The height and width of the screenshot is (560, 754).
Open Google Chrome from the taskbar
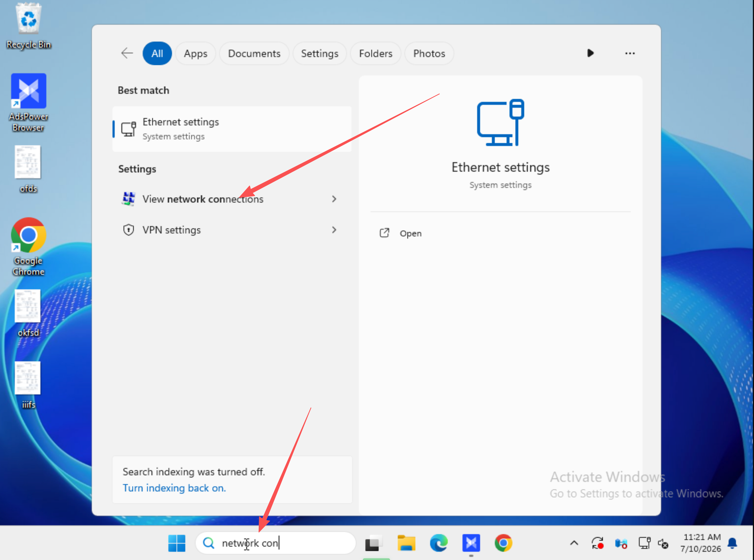(503, 543)
